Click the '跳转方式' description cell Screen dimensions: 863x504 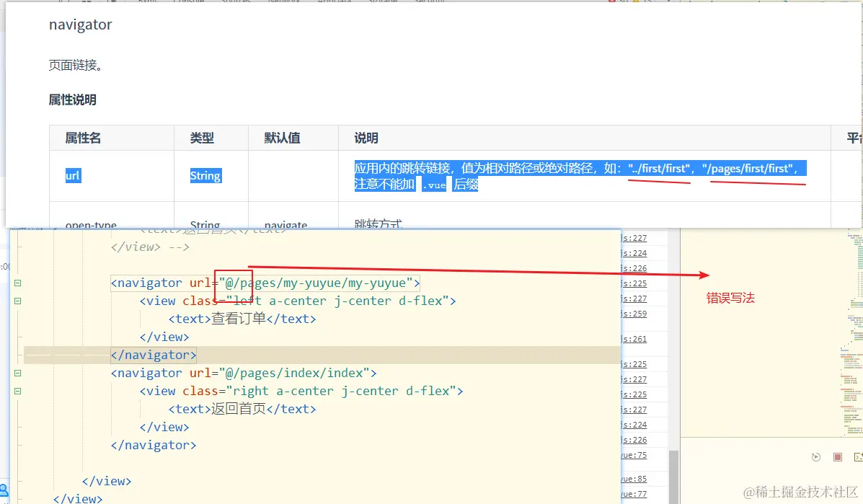(379, 224)
